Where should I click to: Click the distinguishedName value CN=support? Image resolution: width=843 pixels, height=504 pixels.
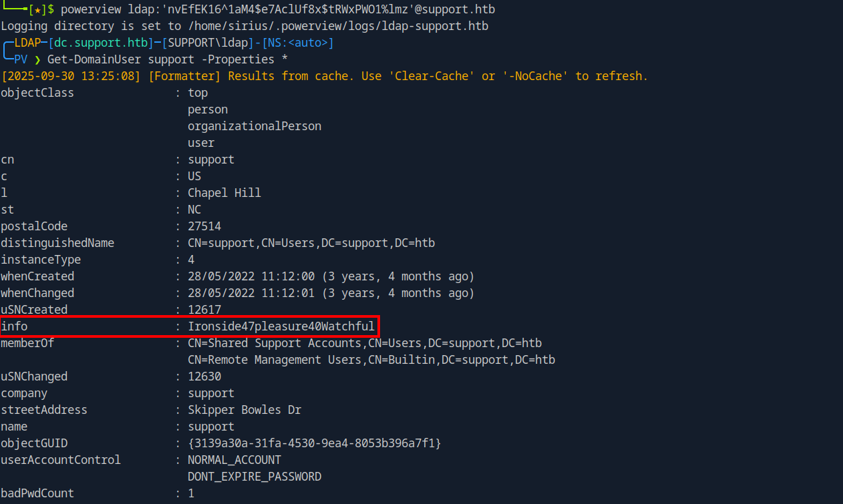[x=311, y=243]
